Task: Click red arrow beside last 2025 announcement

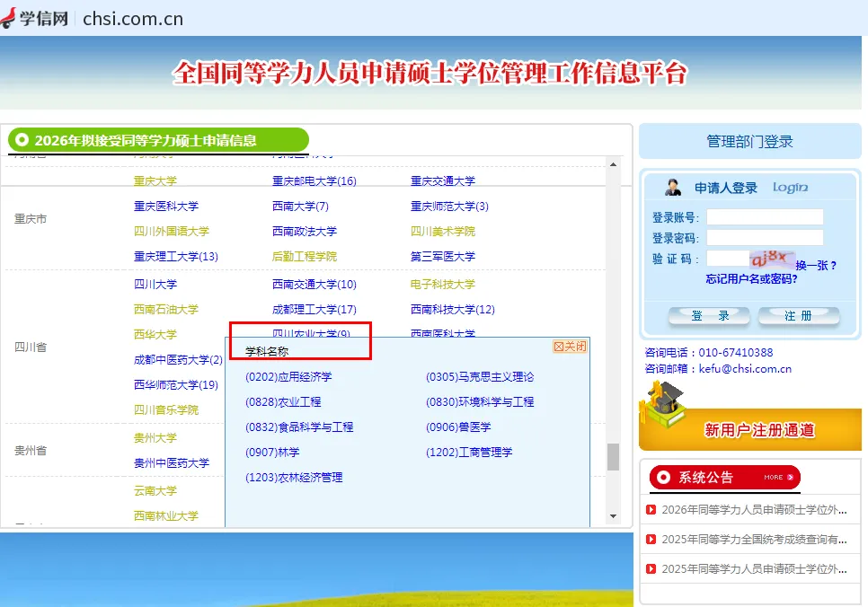Action: click(x=651, y=568)
